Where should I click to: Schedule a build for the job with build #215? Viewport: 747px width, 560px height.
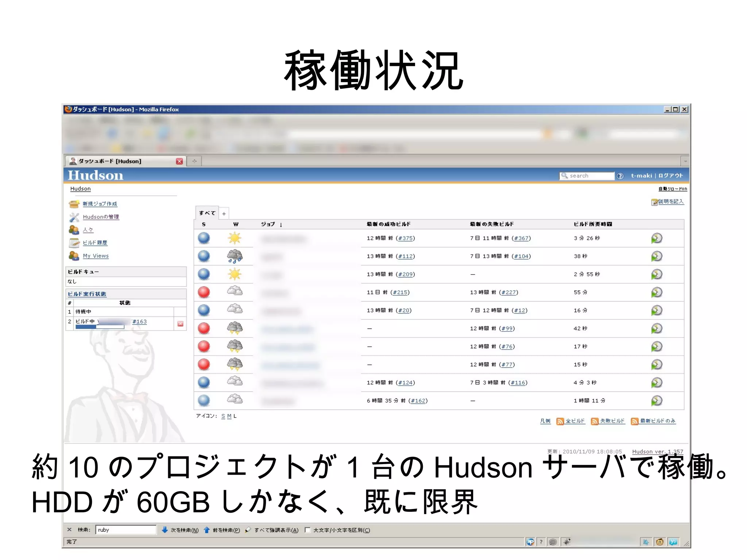pyautogui.click(x=657, y=292)
